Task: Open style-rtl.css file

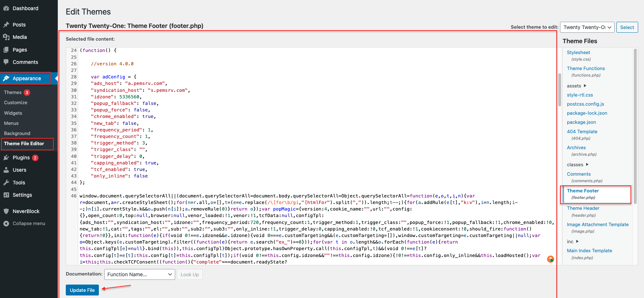Action: (580, 95)
